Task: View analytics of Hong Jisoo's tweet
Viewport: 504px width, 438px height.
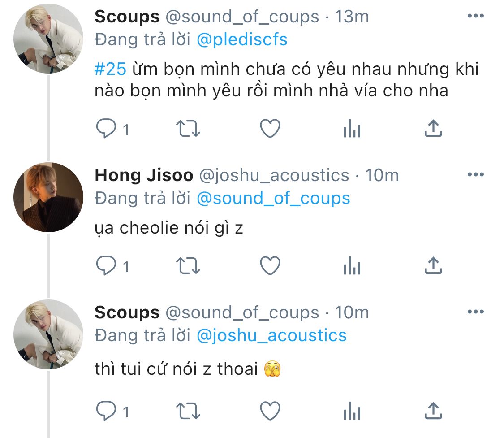Action: pos(352,266)
